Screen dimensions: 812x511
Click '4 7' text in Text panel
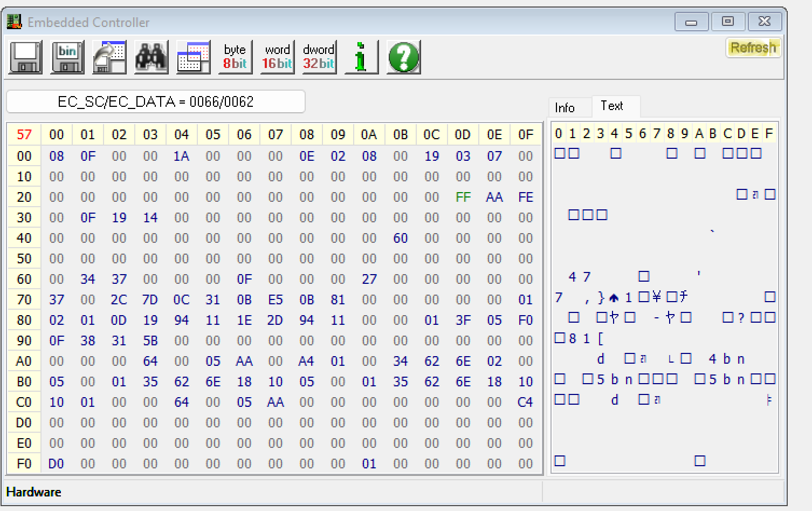click(x=580, y=277)
